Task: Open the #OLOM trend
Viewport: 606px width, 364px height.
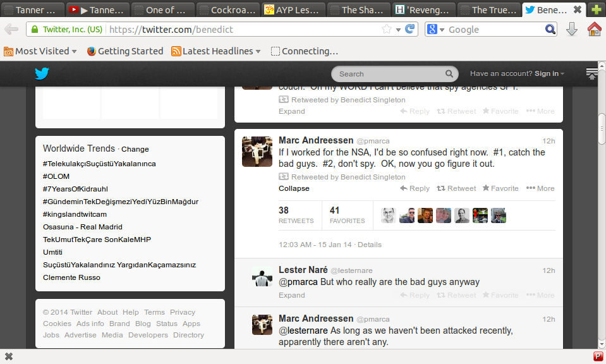Action: [56, 176]
